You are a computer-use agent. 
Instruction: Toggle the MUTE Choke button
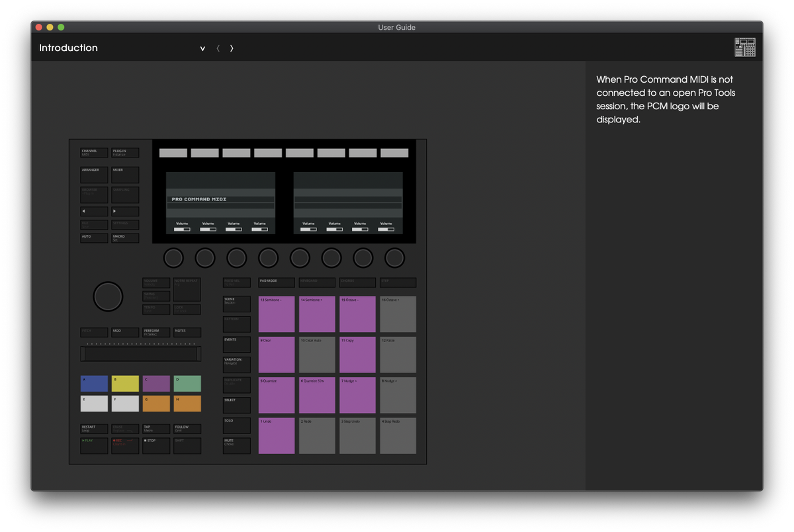coord(237,445)
